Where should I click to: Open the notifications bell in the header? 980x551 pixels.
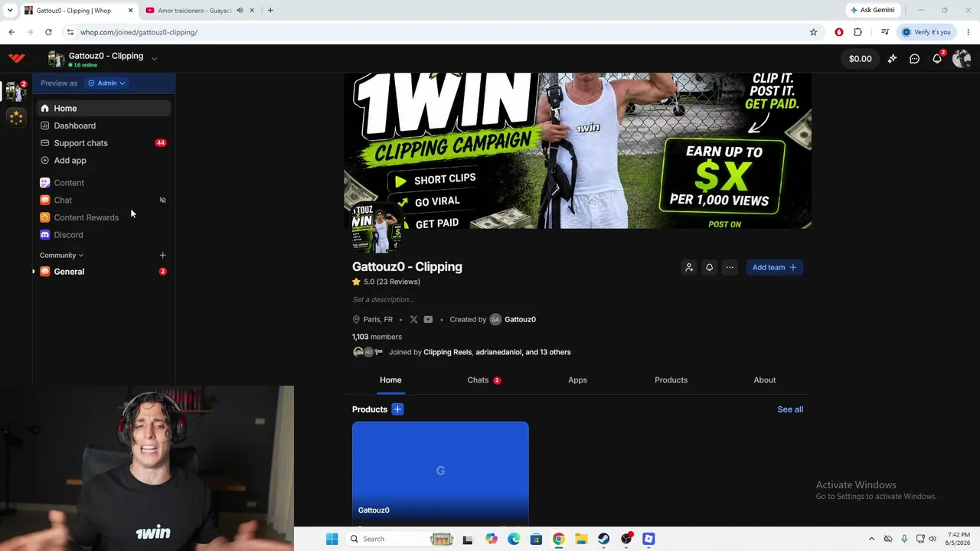[x=937, y=59]
